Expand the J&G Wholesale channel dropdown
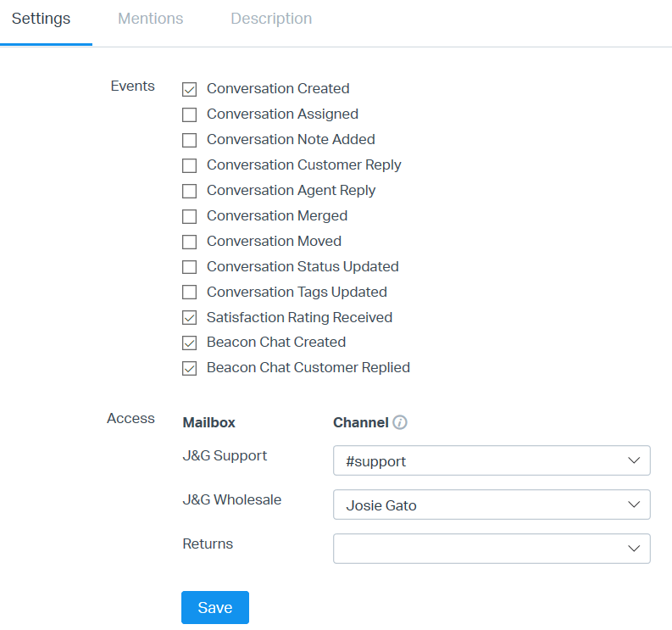Screen dimensions: 672x630 [x=492, y=505]
